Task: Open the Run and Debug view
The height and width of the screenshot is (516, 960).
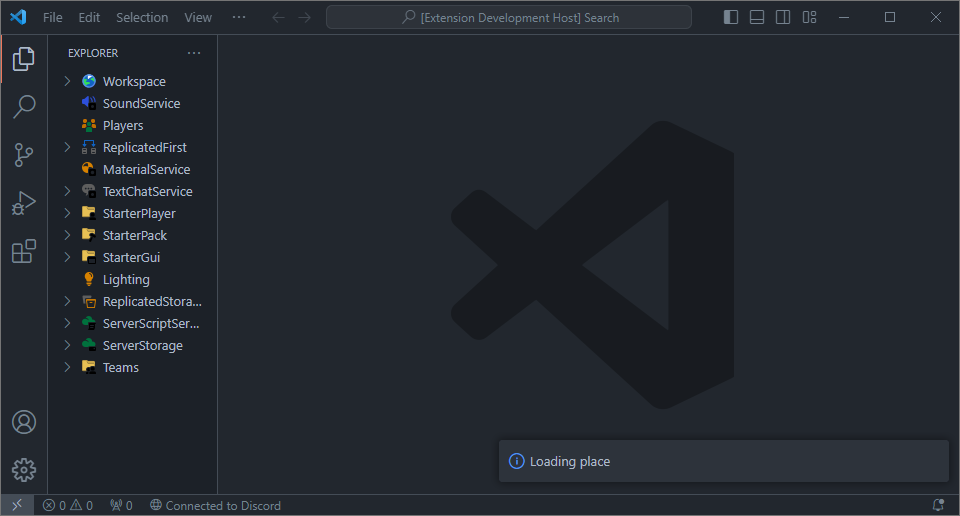Action: coord(24,203)
